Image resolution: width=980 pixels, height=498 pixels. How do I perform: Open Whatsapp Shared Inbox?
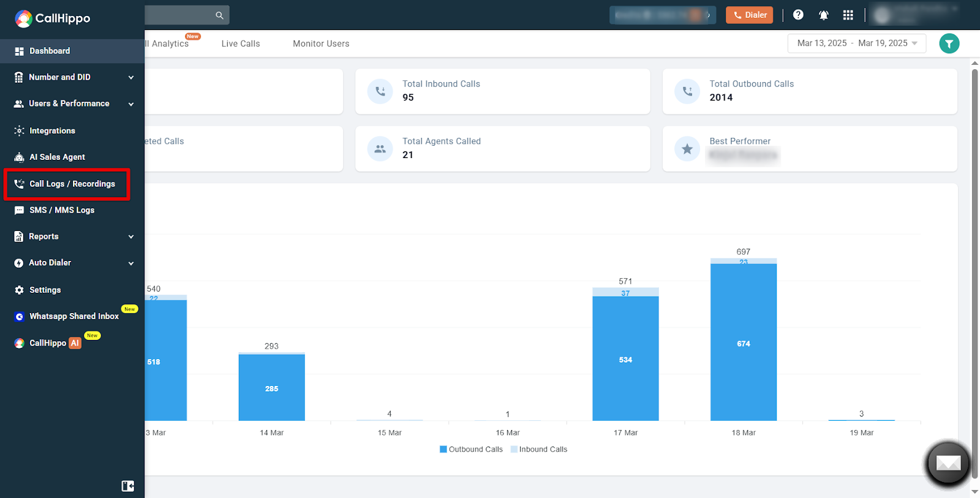coord(74,316)
